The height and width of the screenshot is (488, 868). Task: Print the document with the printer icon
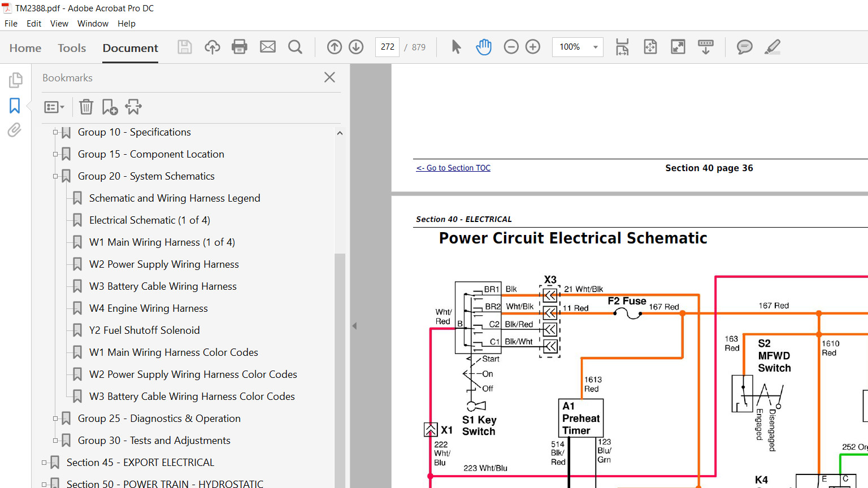tap(240, 47)
